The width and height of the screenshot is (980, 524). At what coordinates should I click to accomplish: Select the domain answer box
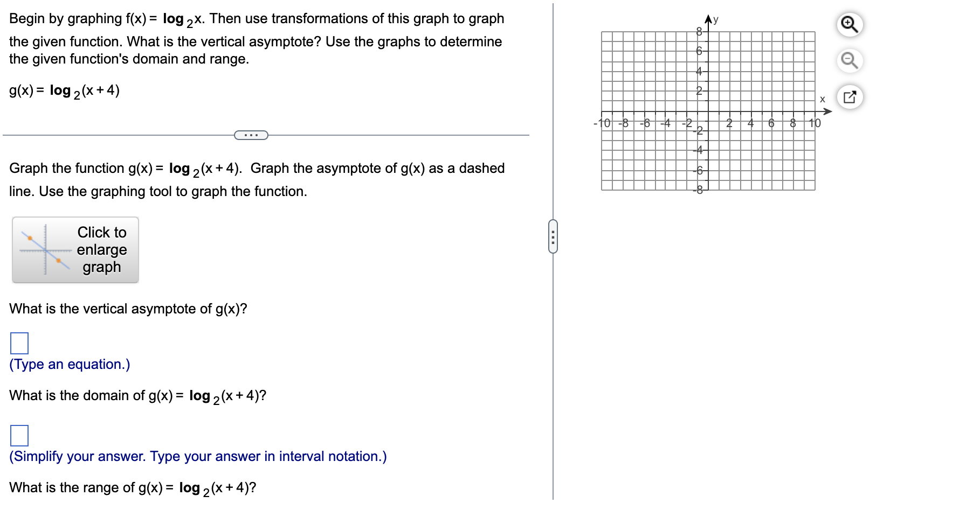tap(20, 434)
